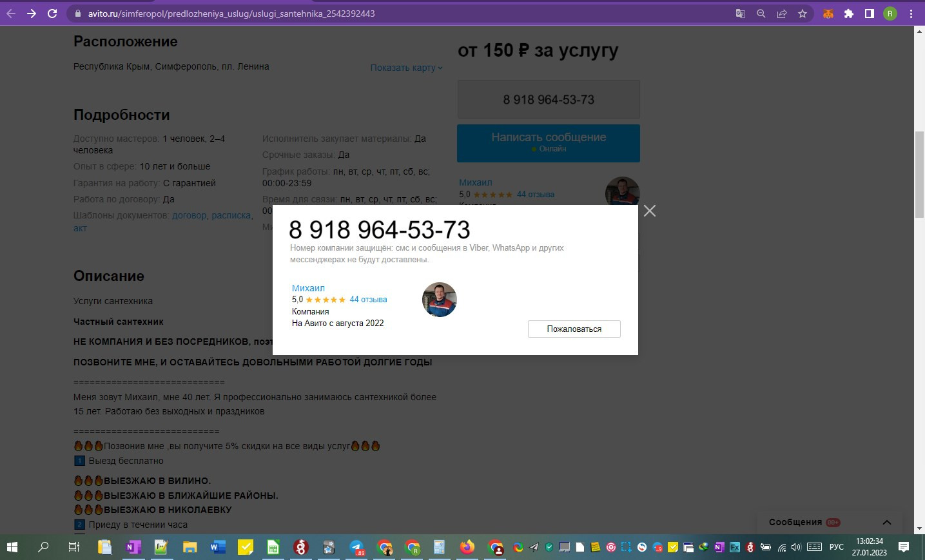The width and height of the screenshot is (925, 560).
Task: Open the File Explorer taskbar icon
Action: [x=190, y=547]
